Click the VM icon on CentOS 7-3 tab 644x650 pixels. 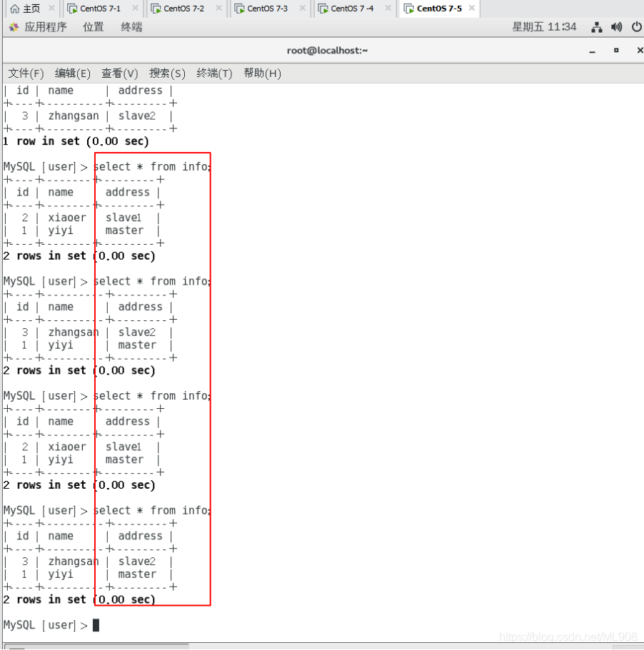(240, 9)
